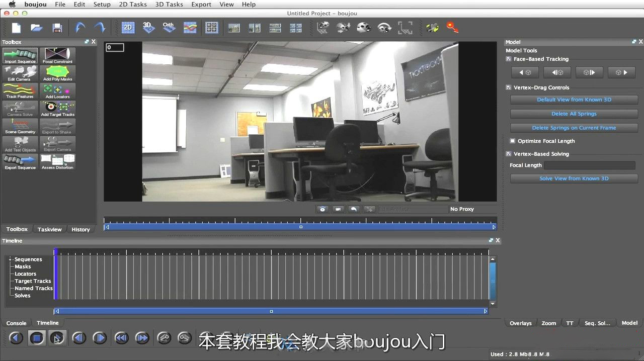Click the Focal Length input field
The height and width of the screenshot is (361, 644).
click(590, 165)
